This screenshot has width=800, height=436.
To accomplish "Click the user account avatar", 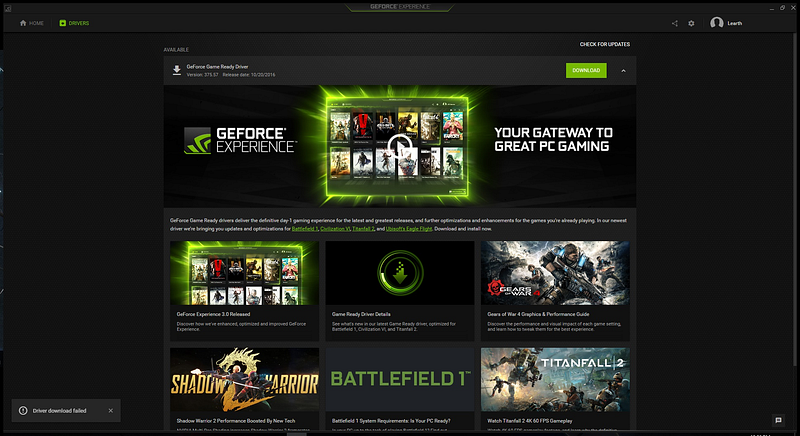I will pos(717,23).
